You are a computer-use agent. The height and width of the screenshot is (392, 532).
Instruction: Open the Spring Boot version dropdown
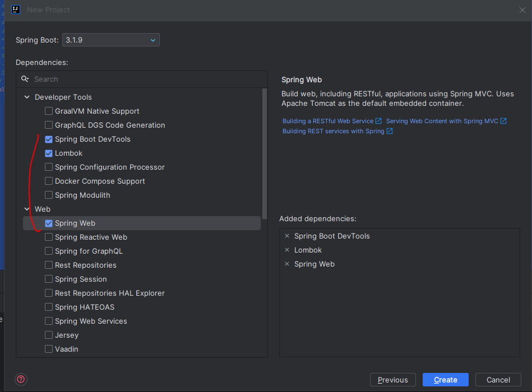pyautogui.click(x=111, y=40)
